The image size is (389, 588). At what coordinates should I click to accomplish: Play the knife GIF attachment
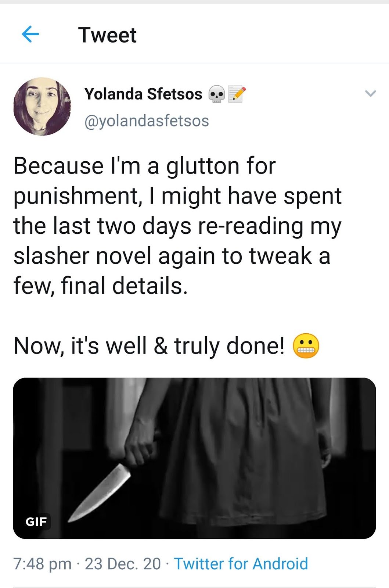click(194, 458)
